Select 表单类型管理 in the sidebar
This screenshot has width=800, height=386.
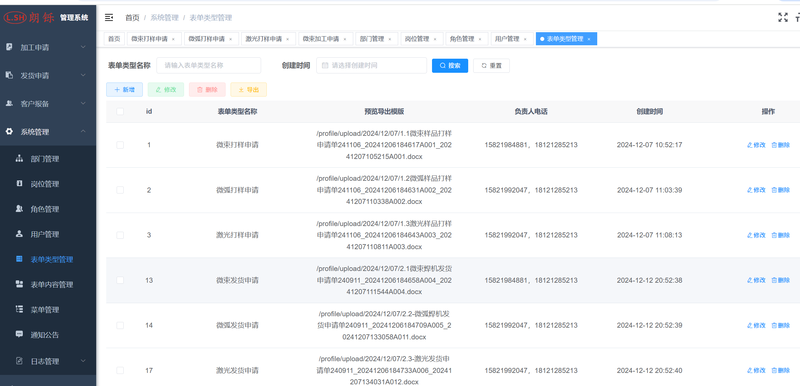click(x=48, y=260)
